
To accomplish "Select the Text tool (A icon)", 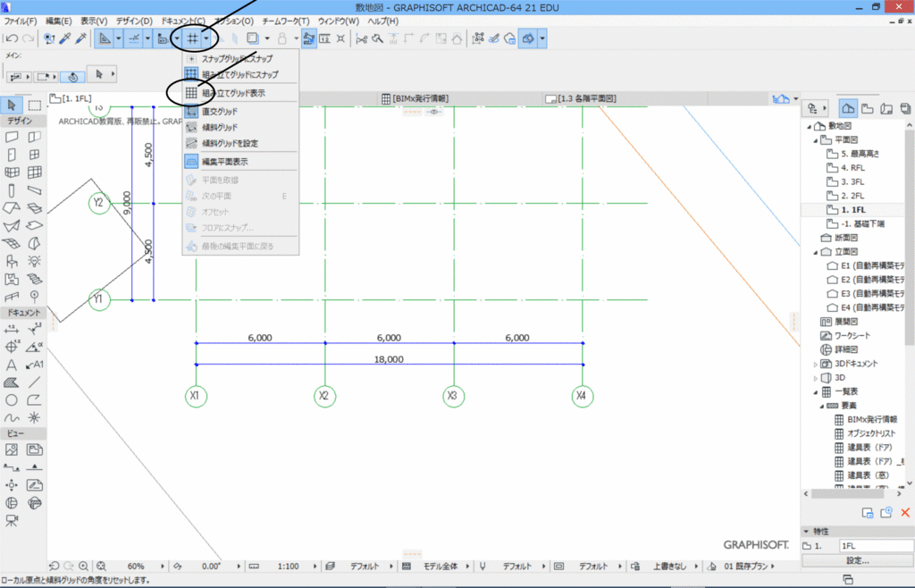I will pyautogui.click(x=12, y=365).
